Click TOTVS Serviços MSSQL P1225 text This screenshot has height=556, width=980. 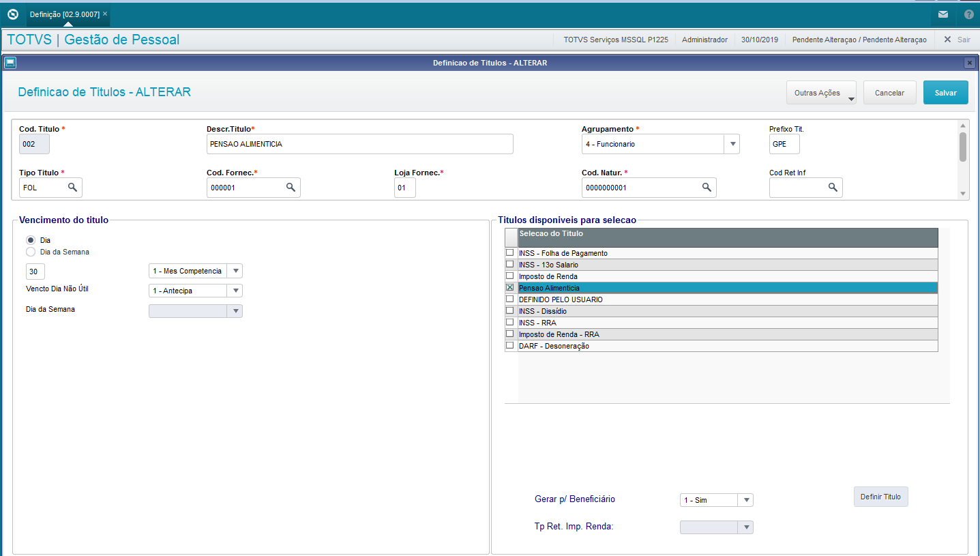[x=616, y=40]
